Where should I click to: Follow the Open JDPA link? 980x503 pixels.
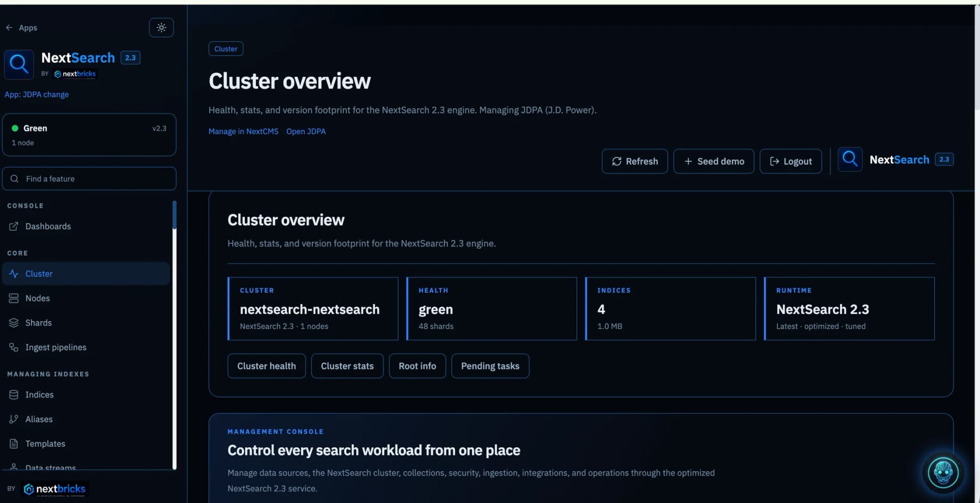tap(306, 131)
